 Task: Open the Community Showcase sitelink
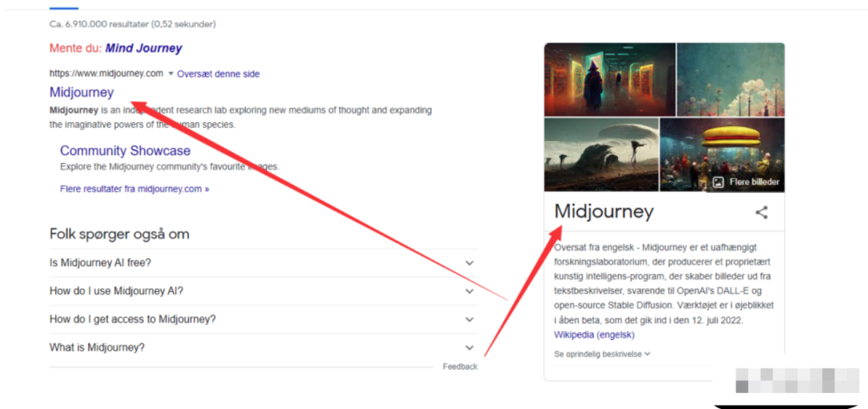(125, 150)
